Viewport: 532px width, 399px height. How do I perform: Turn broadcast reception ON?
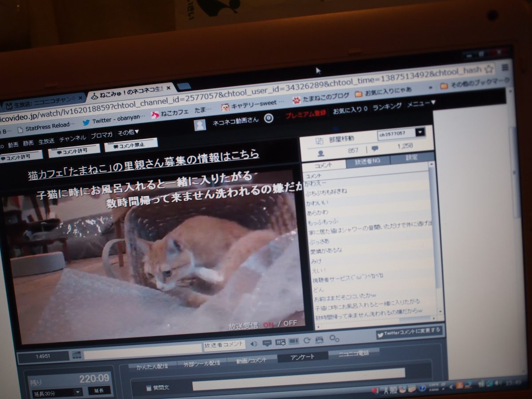pos(268,325)
